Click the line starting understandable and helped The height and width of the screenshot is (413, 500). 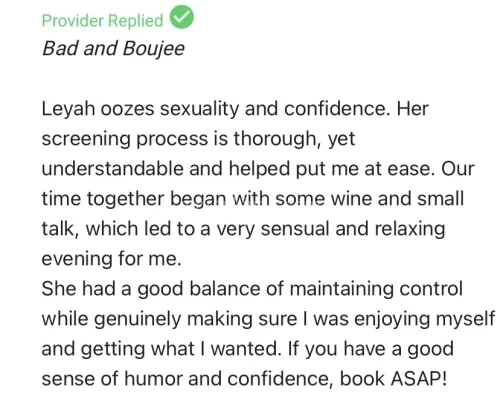pyautogui.click(x=258, y=169)
